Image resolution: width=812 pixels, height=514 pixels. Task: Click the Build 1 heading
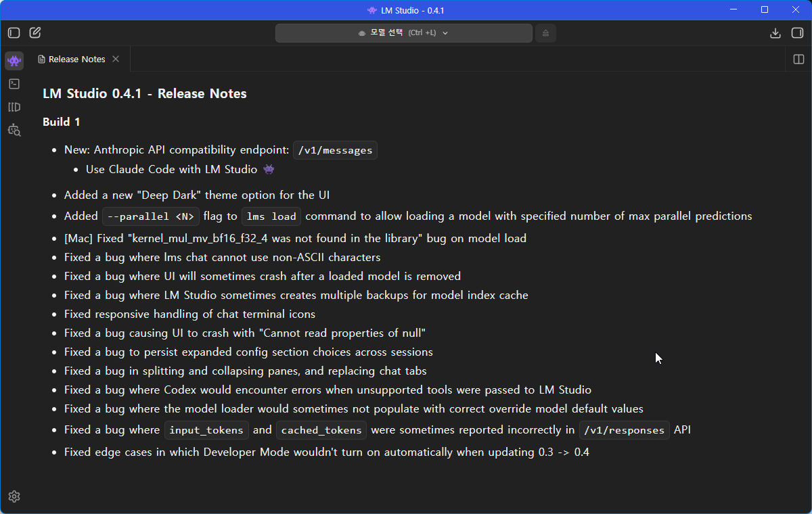click(x=62, y=122)
